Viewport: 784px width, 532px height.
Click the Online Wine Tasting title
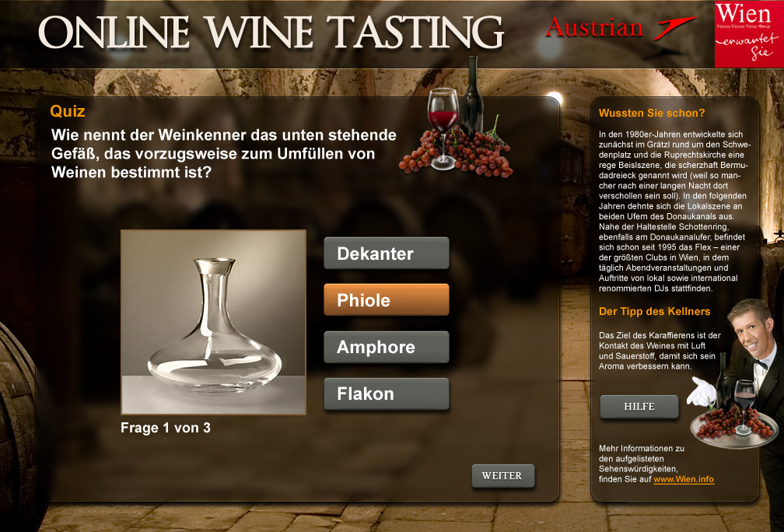271,32
